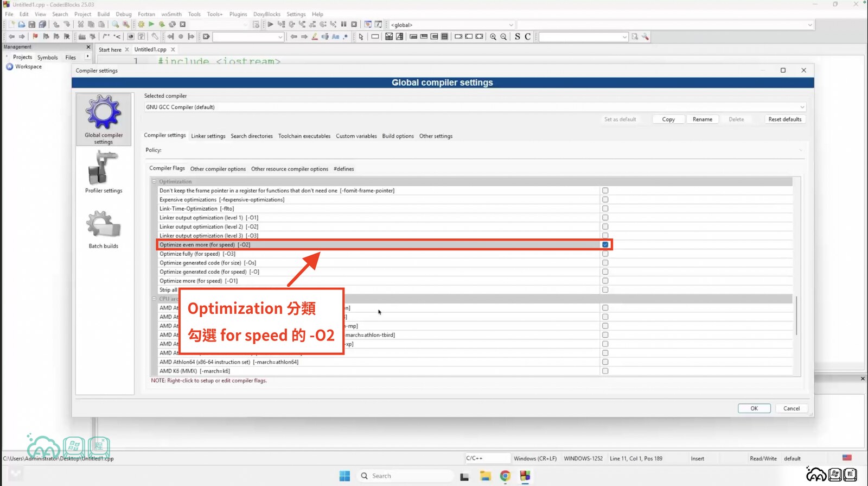This screenshot has height=486, width=868.
Task: Click Reset defaults button
Action: click(785, 119)
